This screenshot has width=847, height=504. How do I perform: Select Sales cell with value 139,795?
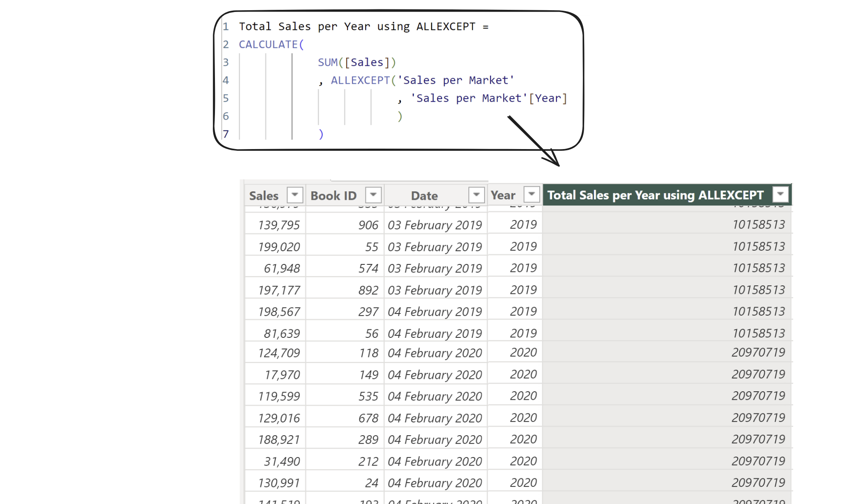point(279,225)
